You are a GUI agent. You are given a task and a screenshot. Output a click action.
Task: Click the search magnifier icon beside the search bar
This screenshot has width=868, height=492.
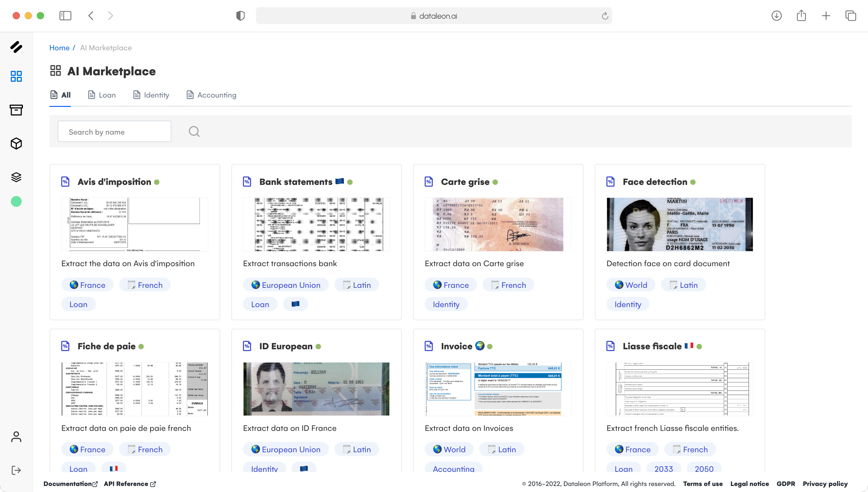pos(194,131)
